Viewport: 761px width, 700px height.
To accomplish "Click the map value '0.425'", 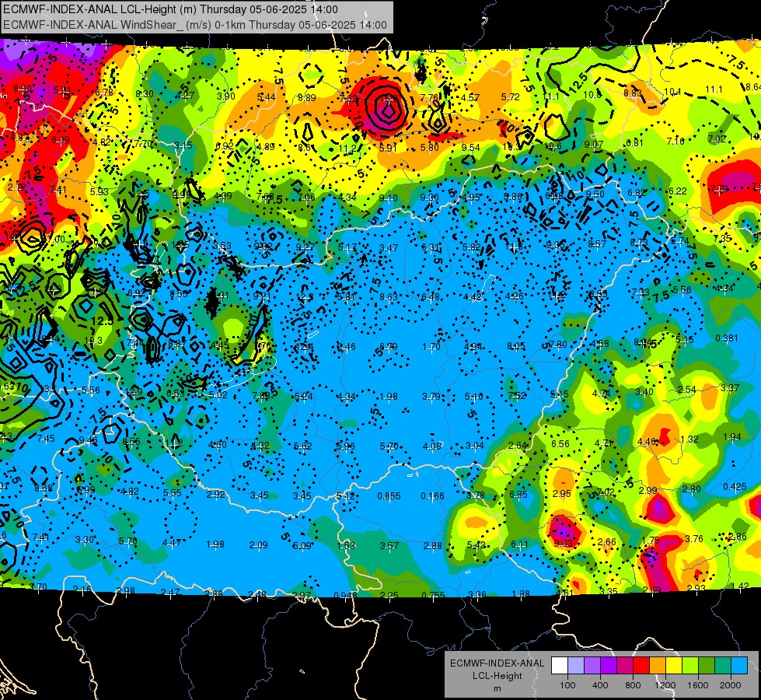I will pos(735,487).
